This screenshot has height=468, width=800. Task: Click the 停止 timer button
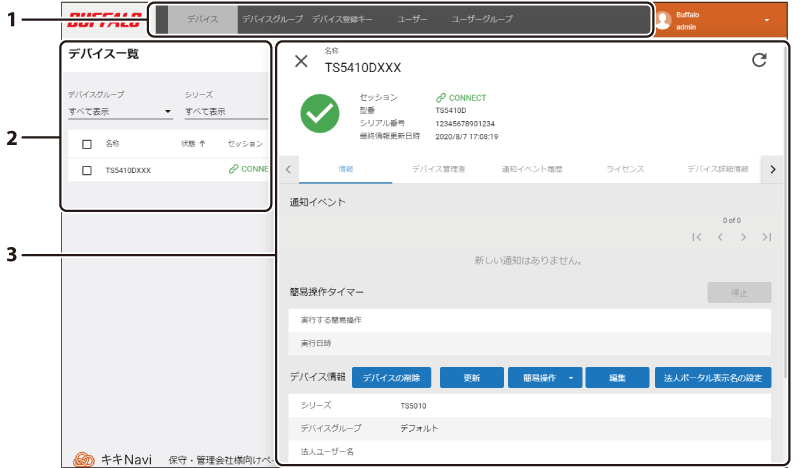[739, 293]
